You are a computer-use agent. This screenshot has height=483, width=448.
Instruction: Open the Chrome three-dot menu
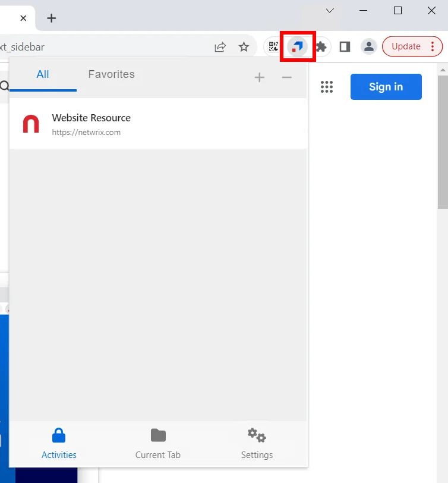point(433,46)
